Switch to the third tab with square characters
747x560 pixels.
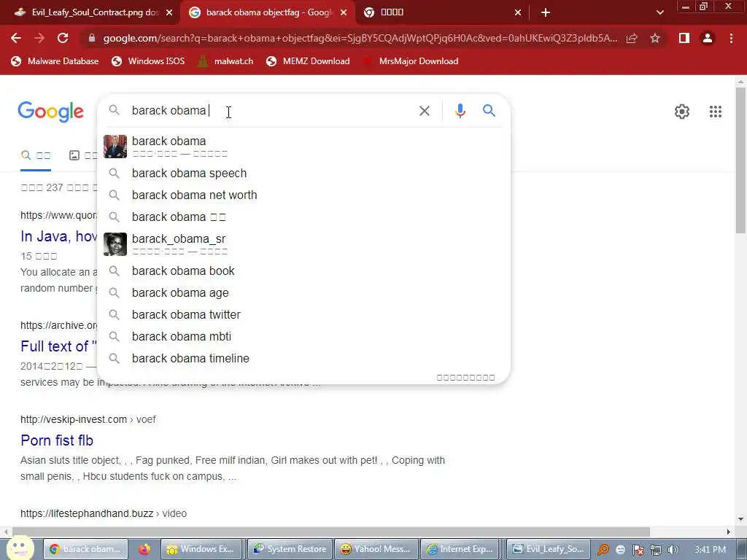click(441, 12)
